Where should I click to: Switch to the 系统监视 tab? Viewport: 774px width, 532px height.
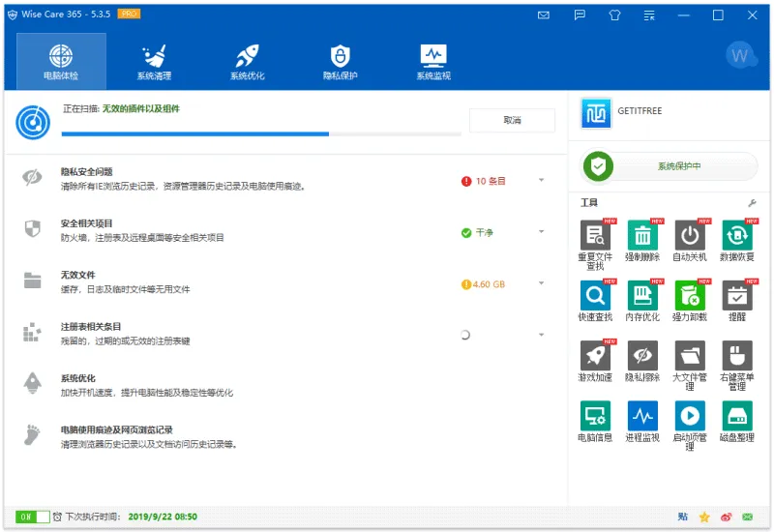point(433,61)
